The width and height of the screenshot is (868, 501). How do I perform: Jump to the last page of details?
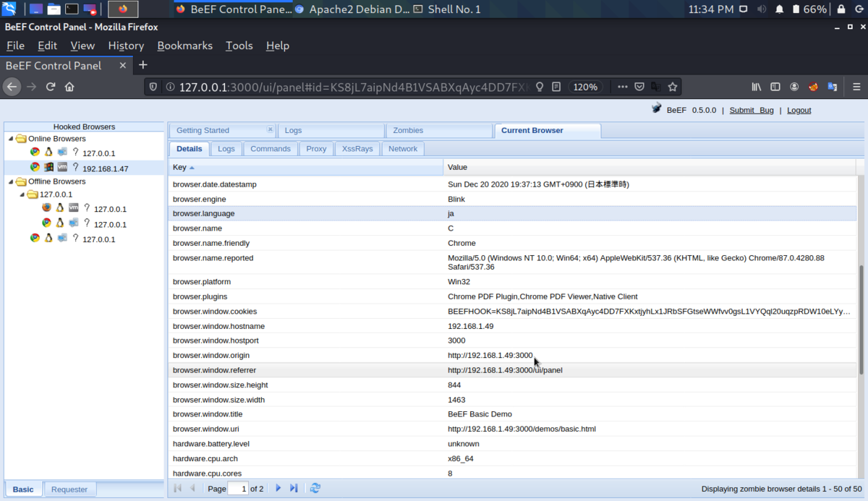pos(294,489)
